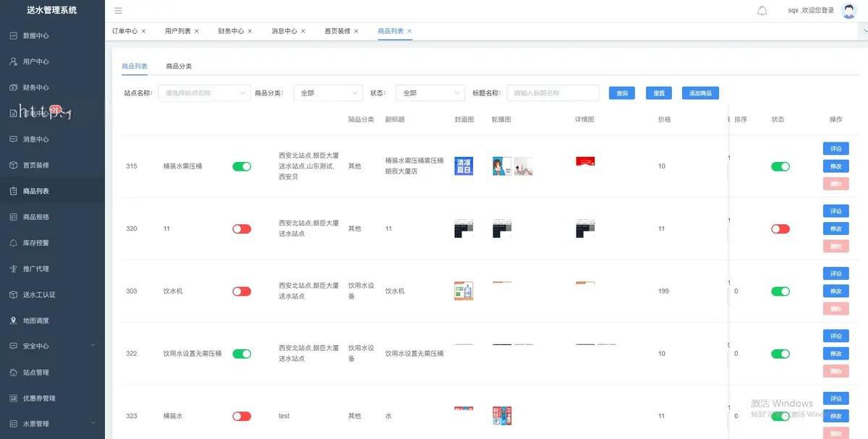Open the red 详情图 thumbnail of row 315
The image size is (868, 439).
click(585, 161)
